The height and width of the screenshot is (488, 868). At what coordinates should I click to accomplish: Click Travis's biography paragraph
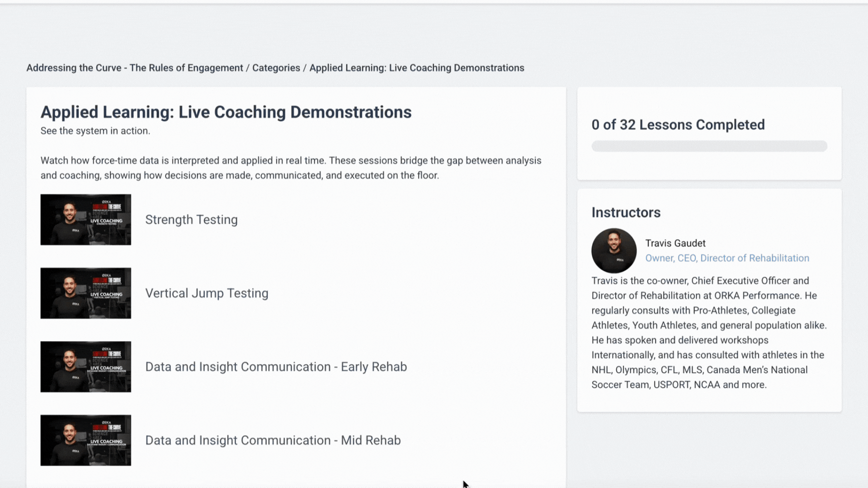pyautogui.click(x=709, y=333)
